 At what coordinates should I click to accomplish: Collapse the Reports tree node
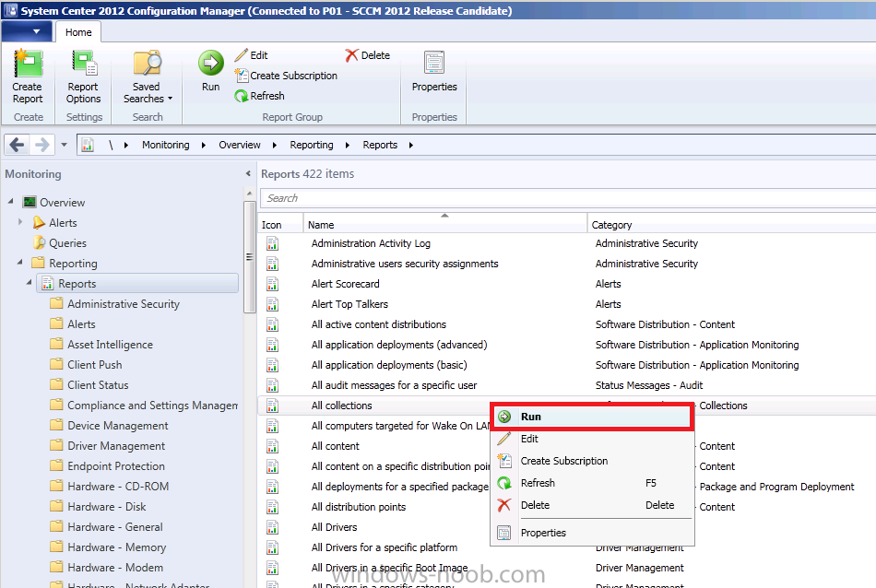30,282
